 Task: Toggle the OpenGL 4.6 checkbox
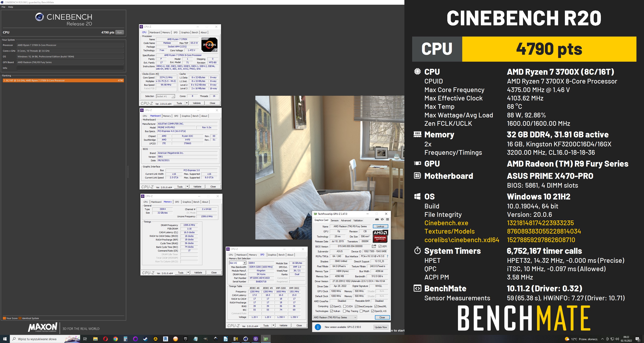tap(372, 311)
